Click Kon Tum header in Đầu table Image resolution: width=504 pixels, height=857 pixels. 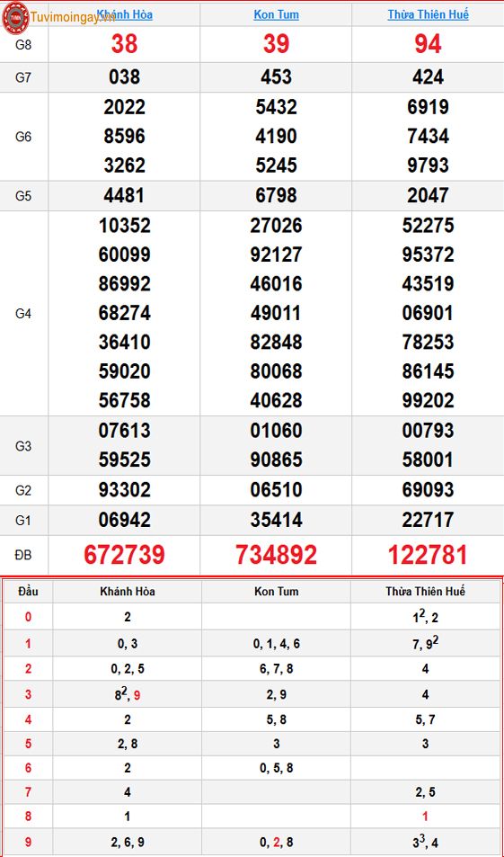(277, 592)
